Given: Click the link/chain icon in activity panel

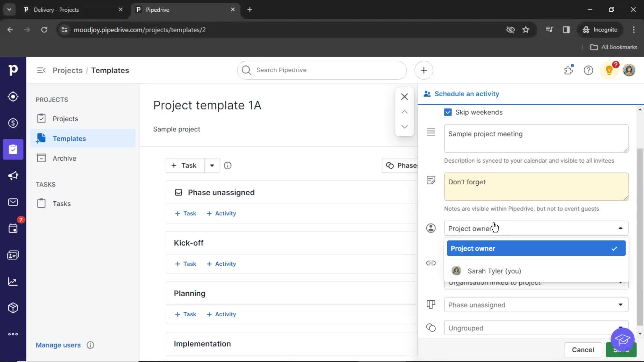Looking at the screenshot, I should tap(431, 263).
